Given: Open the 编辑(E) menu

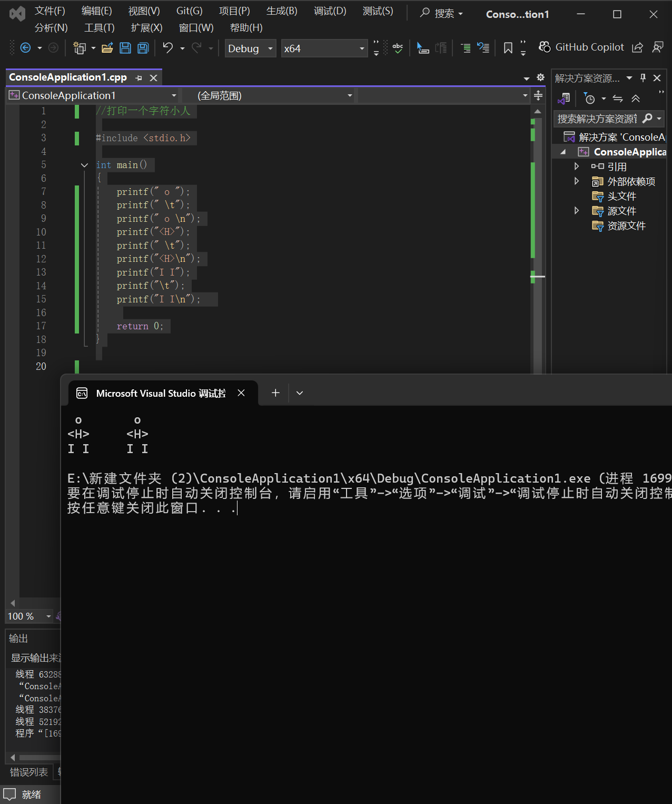Looking at the screenshot, I should [x=97, y=11].
